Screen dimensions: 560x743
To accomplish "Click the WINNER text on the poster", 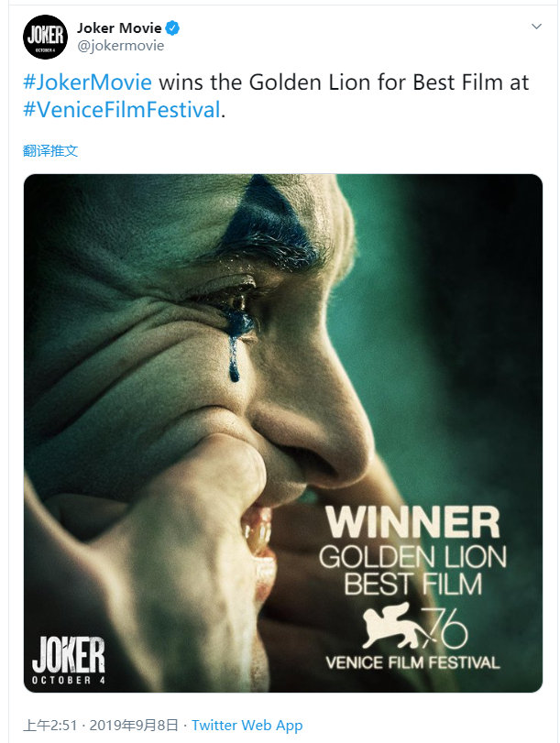I will 412,521.
